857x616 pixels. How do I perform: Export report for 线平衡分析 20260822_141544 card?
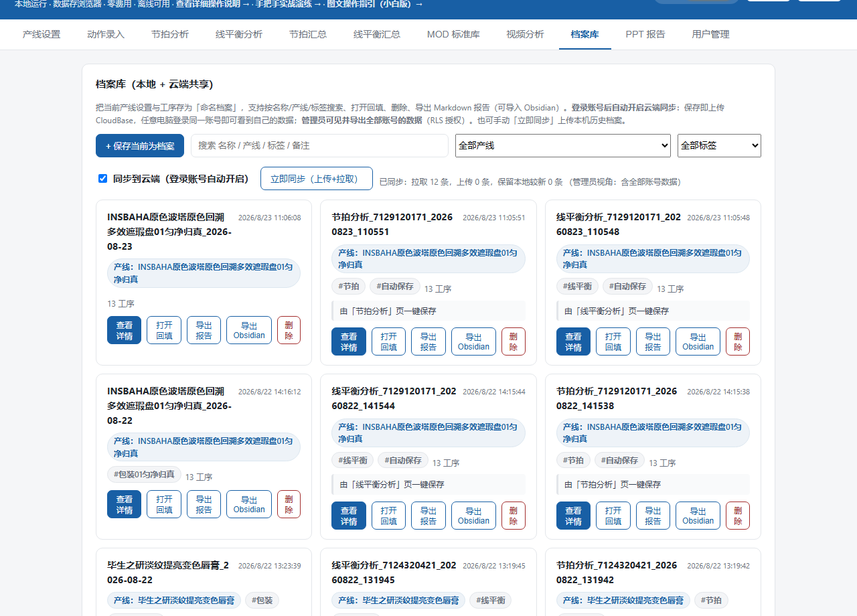tap(428, 516)
